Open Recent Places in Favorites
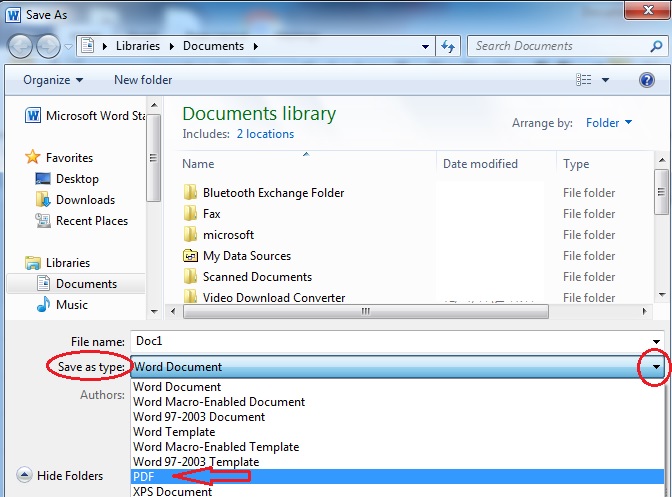This screenshot has height=497, width=672. 82,221
